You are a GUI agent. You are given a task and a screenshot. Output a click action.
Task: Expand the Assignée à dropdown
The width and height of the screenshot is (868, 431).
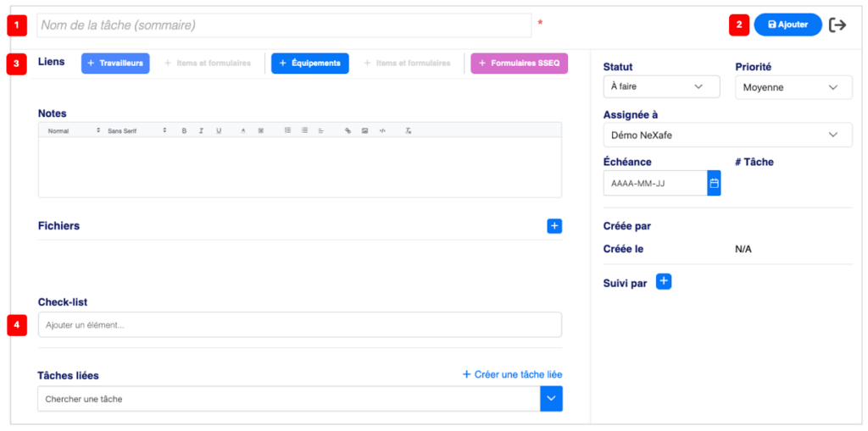pyautogui.click(x=727, y=135)
